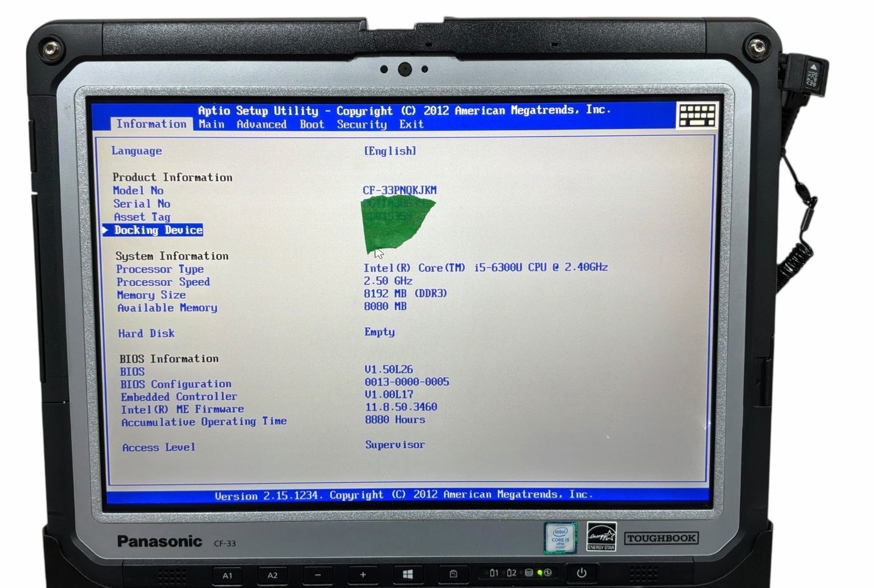Click the System Information heading
Viewport: 874px width, 588px height.
coord(172,256)
